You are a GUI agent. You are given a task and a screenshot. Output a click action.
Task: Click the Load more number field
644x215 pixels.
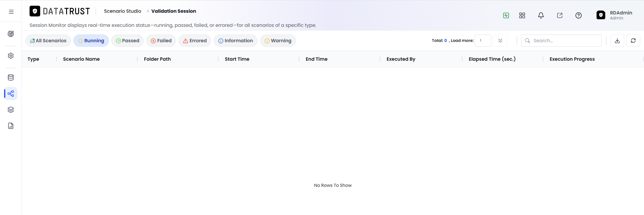click(483, 41)
